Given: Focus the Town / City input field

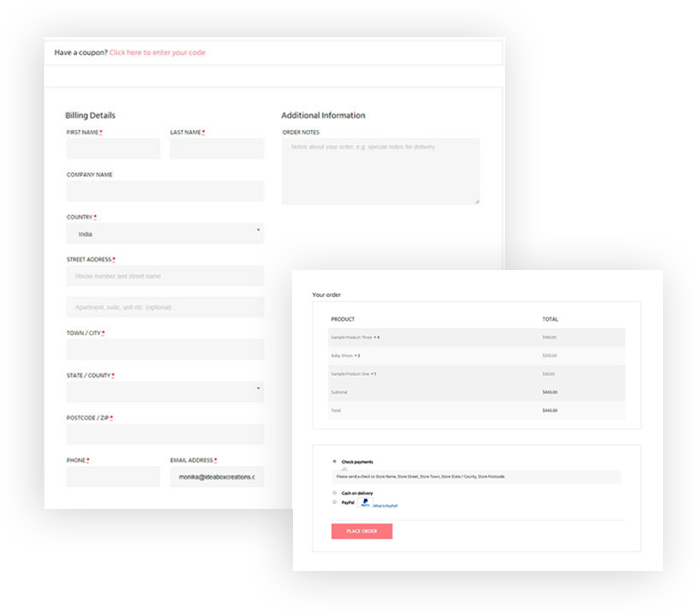Looking at the screenshot, I should [165, 349].
